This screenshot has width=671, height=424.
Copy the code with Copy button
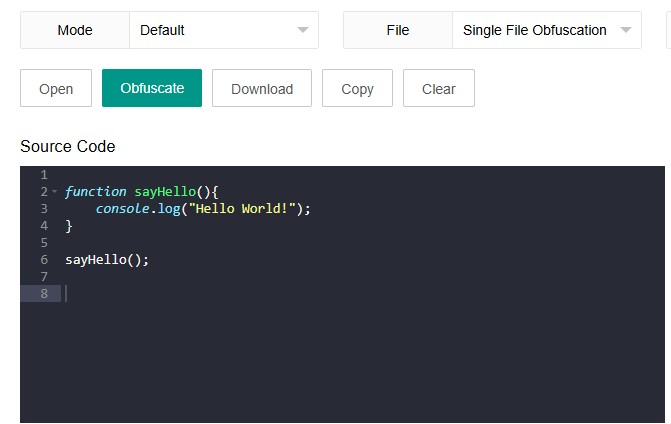pos(357,88)
